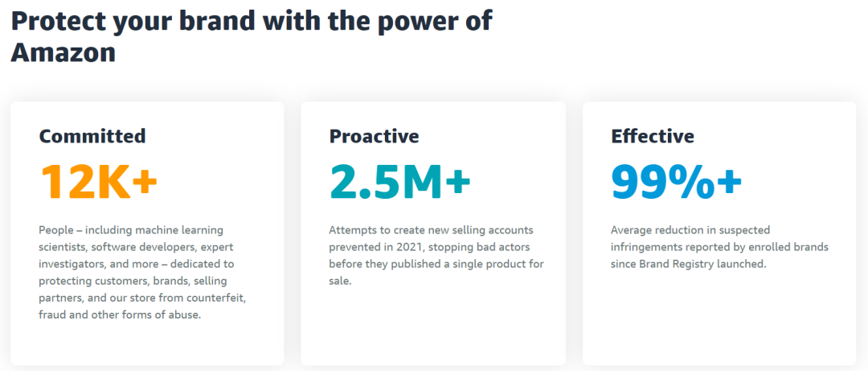The image size is (868, 371).
Task: Click the orange 12K+ statistic
Action: pos(98,180)
